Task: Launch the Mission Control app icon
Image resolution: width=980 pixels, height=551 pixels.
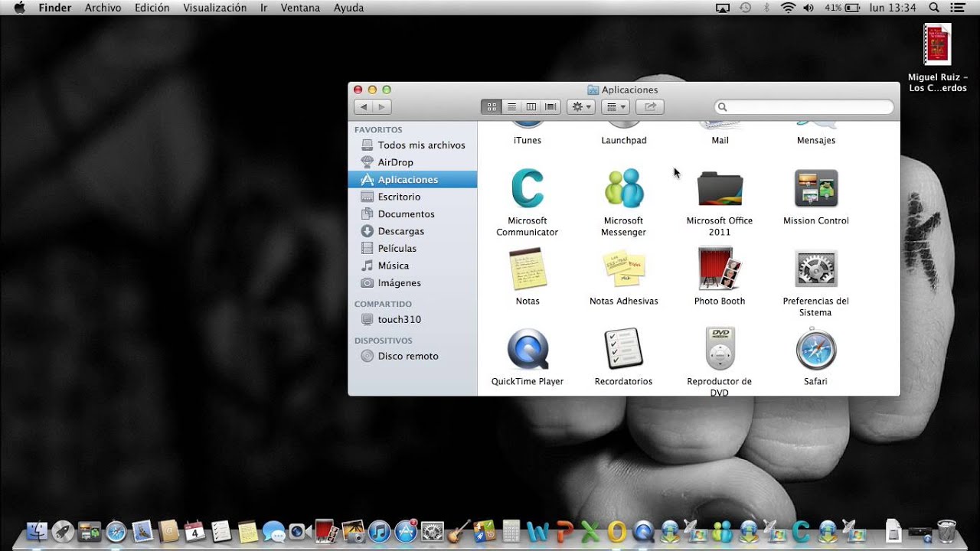Action: [x=816, y=187]
